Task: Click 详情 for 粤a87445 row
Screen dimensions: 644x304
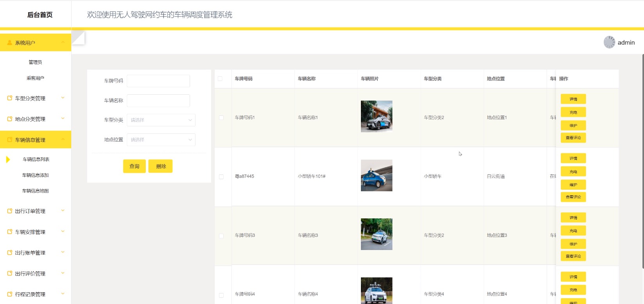Action: [573, 158]
